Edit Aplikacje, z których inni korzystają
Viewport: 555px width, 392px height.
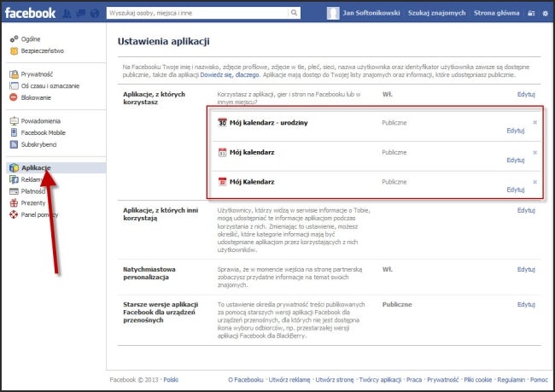point(526,210)
